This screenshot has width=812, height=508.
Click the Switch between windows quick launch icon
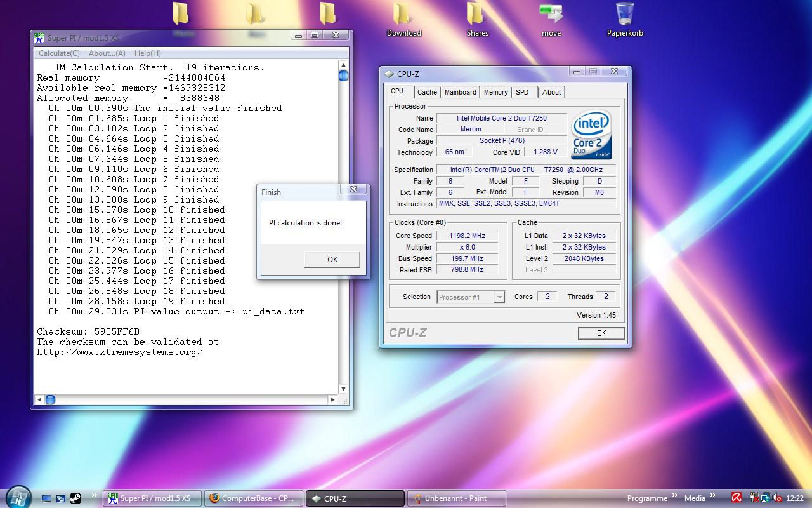tap(60, 498)
